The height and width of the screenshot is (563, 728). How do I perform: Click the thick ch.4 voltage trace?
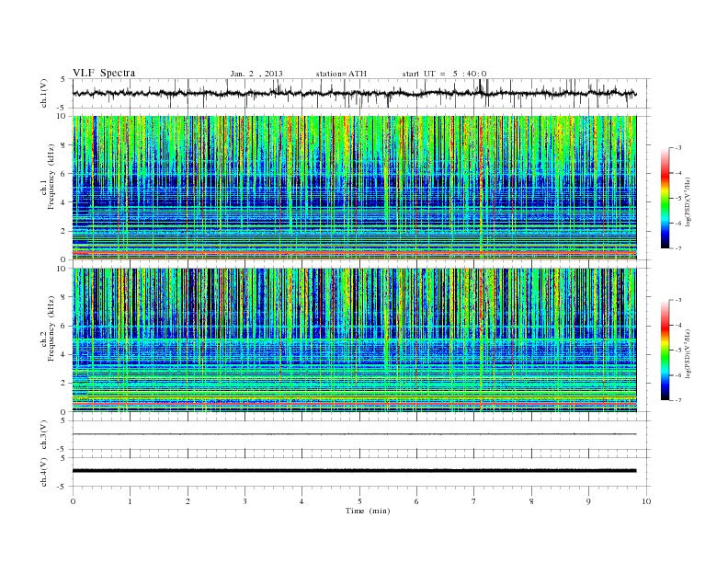(x=355, y=471)
